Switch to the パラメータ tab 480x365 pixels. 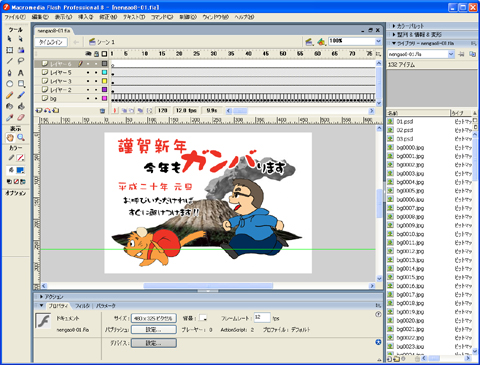(106, 306)
